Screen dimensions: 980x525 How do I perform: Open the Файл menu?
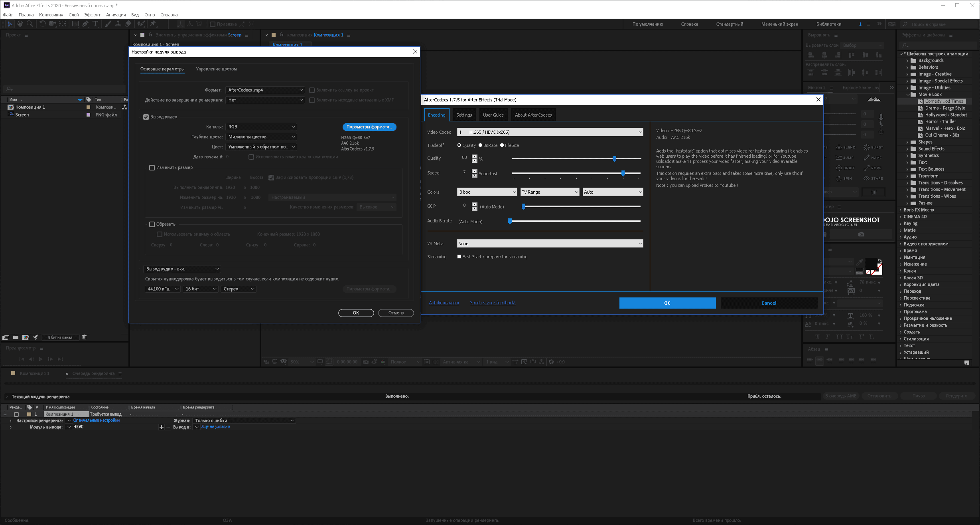(8, 15)
